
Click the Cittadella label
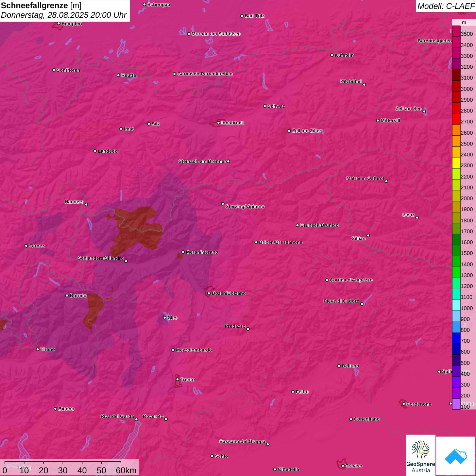[x=288, y=469]
